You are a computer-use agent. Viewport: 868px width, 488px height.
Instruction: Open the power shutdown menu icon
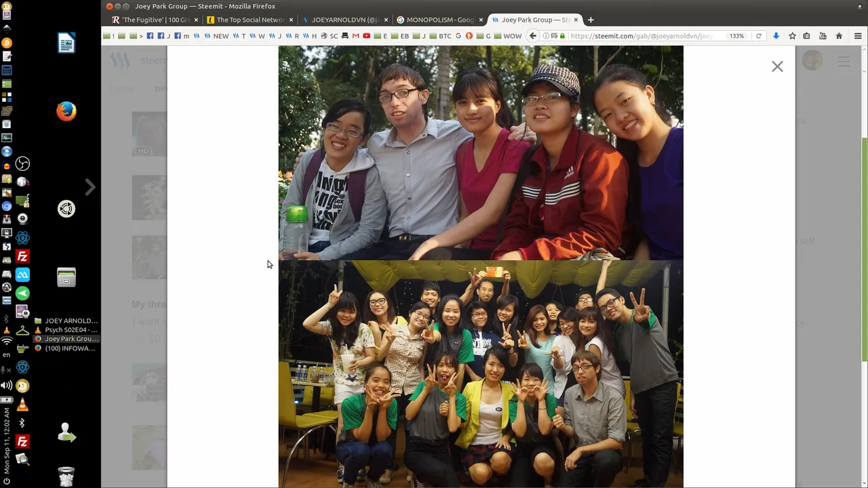7,481
